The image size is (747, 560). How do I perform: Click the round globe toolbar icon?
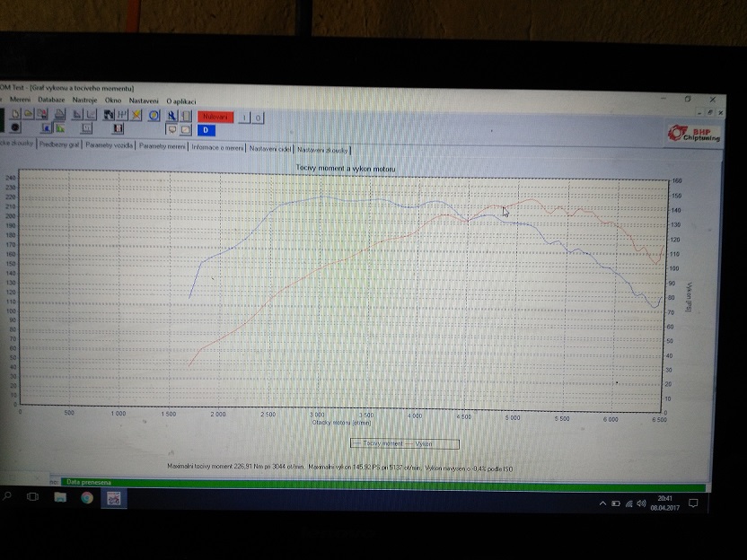154,116
